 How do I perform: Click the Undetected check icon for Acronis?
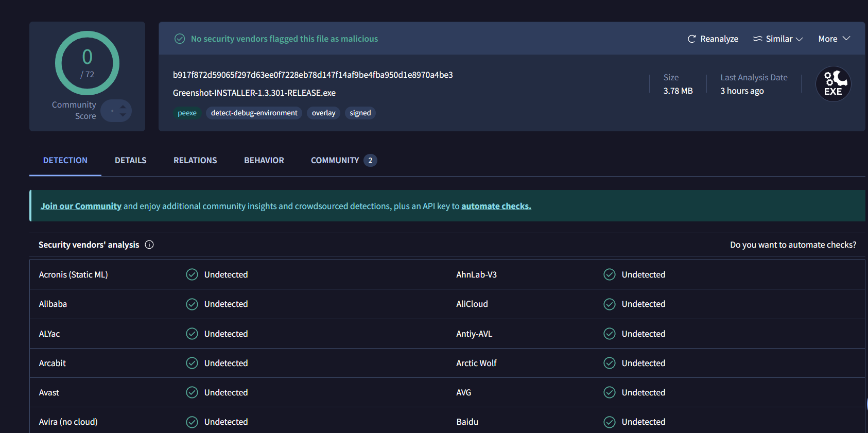[192, 274]
